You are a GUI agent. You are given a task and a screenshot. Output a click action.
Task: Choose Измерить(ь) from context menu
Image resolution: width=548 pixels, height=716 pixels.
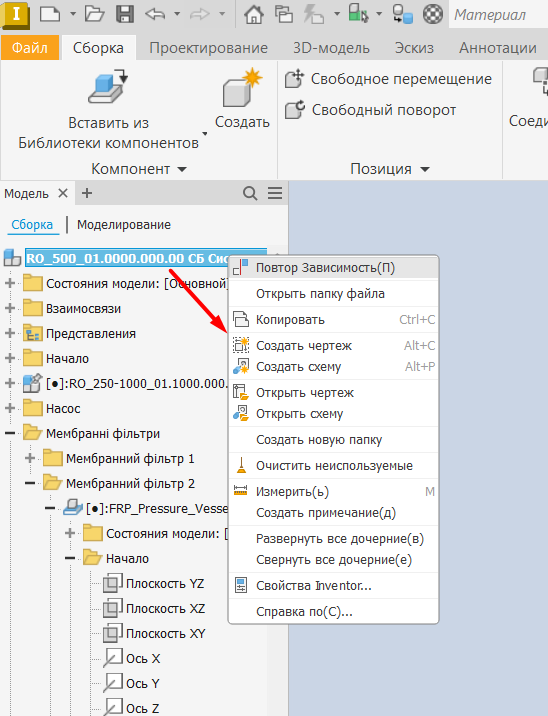(333, 492)
